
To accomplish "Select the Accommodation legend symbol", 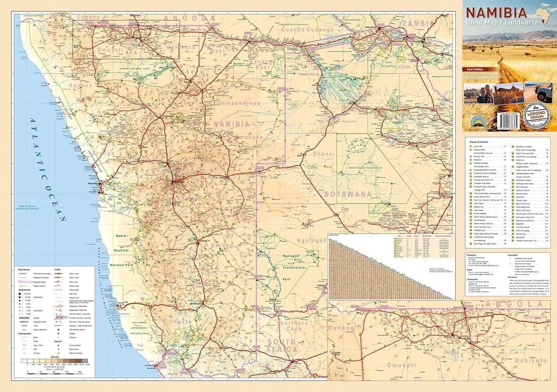I will [x=58, y=344].
